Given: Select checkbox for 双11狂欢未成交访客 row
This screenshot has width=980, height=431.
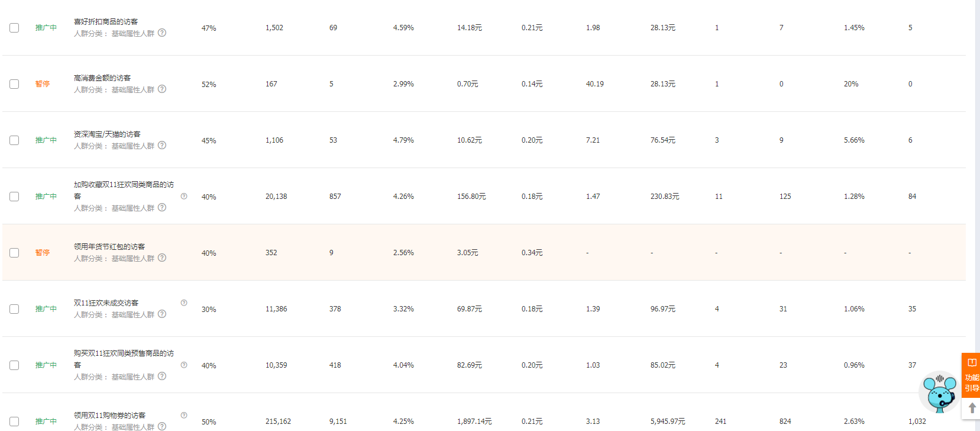Looking at the screenshot, I should (14, 309).
